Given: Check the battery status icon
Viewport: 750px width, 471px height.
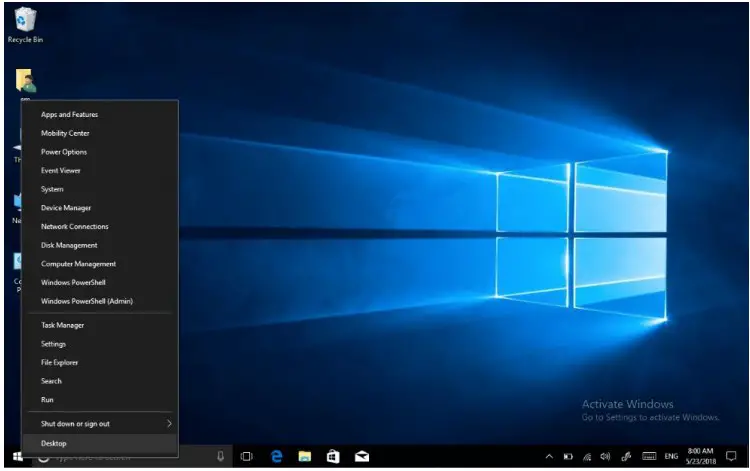Looking at the screenshot, I should tap(568, 457).
